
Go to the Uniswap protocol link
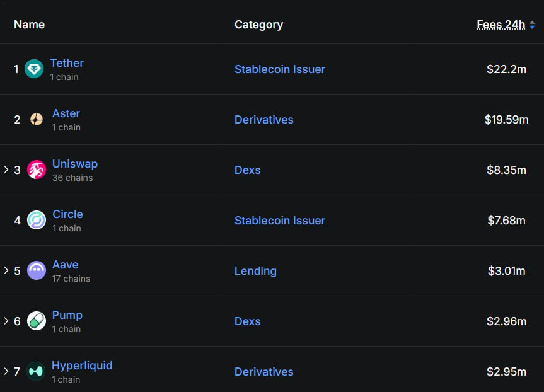(75, 164)
